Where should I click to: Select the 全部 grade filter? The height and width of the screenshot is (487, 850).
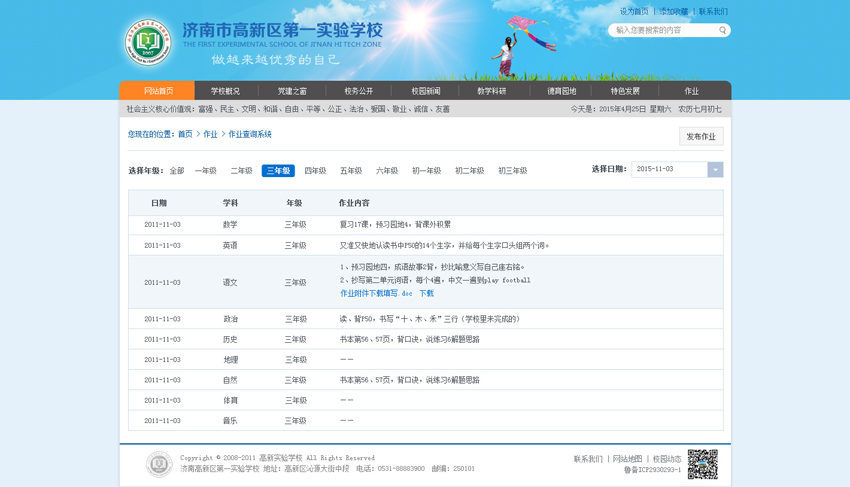point(177,171)
